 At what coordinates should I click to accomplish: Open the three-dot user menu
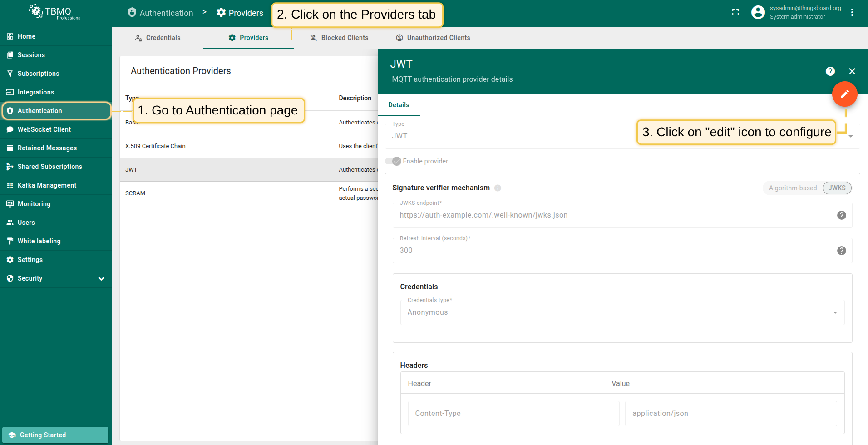[x=852, y=13]
